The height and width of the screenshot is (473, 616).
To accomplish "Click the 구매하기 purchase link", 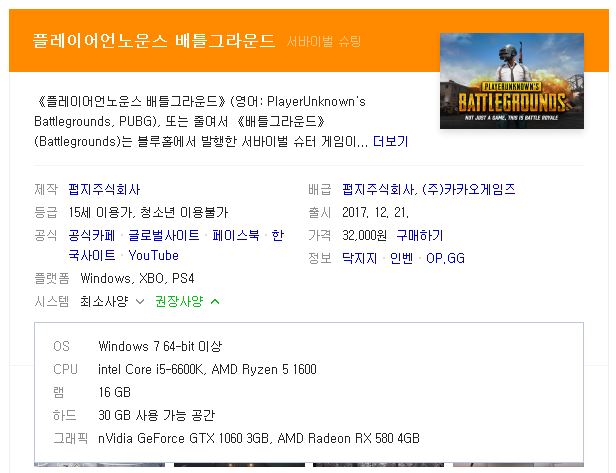I will [420, 235].
